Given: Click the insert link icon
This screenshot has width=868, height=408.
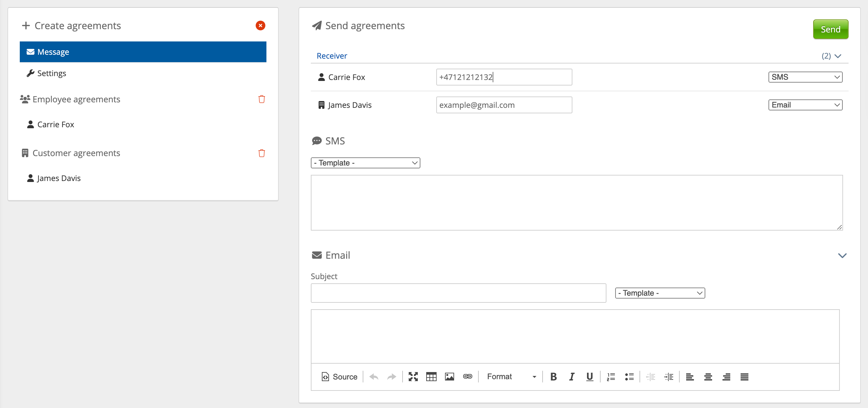Looking at the screenshot, I should [x=467, y=377].
